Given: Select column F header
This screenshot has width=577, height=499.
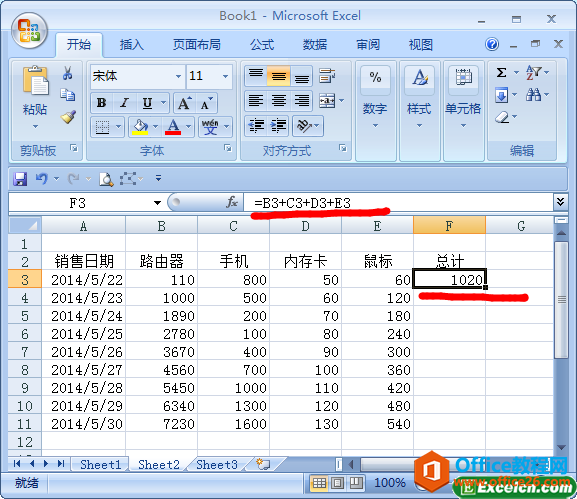Looking at the screenshot, I should tap(449, 225).
